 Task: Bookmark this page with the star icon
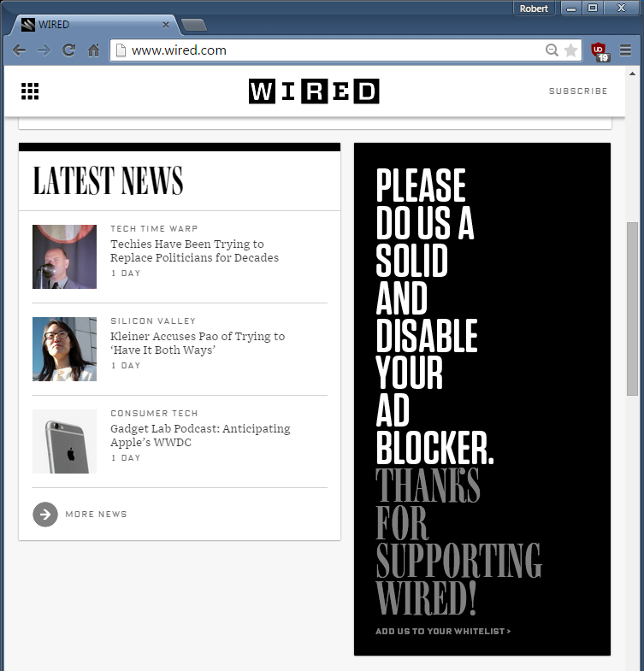[570, 50]
